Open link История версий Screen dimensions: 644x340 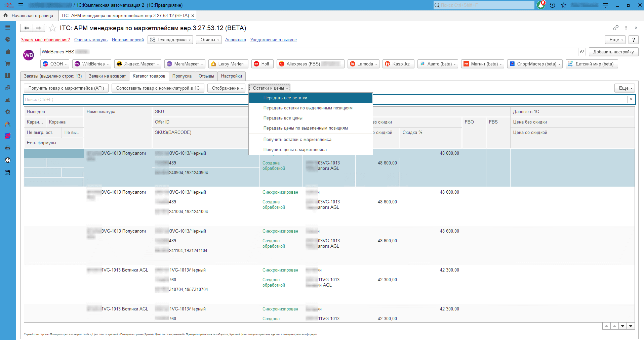(x=128, y=40)
